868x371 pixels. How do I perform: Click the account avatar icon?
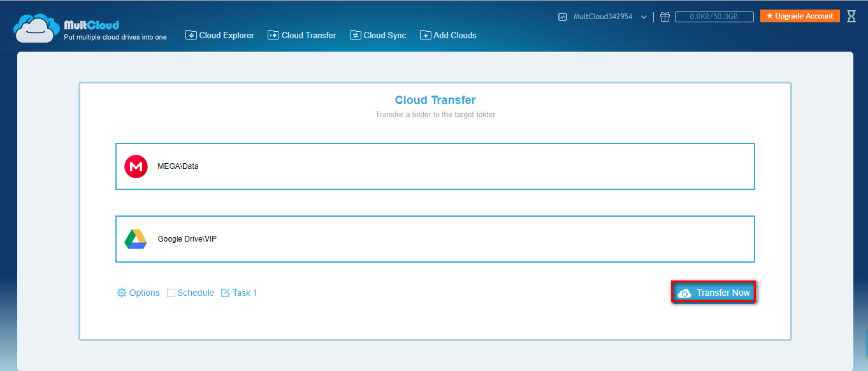563,17
